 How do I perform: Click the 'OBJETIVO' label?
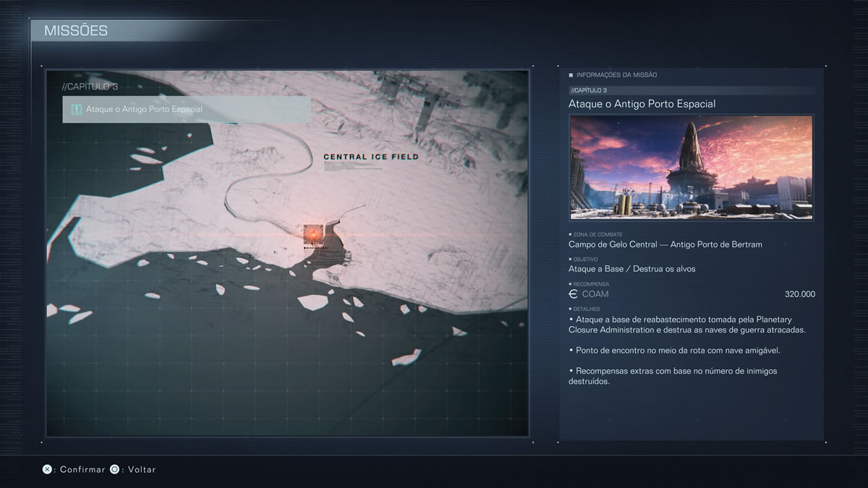pos(584,260)
